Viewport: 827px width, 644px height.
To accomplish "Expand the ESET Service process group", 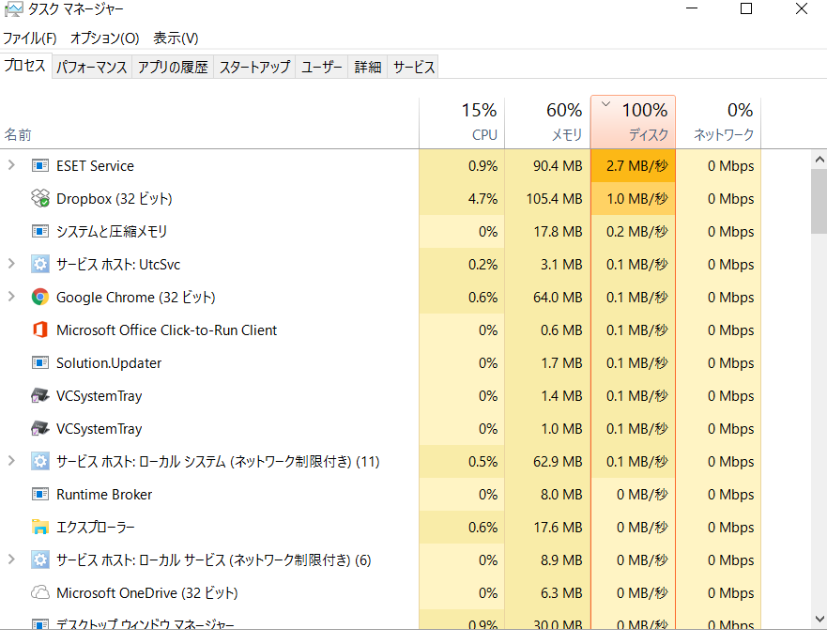I will (11, 165).
